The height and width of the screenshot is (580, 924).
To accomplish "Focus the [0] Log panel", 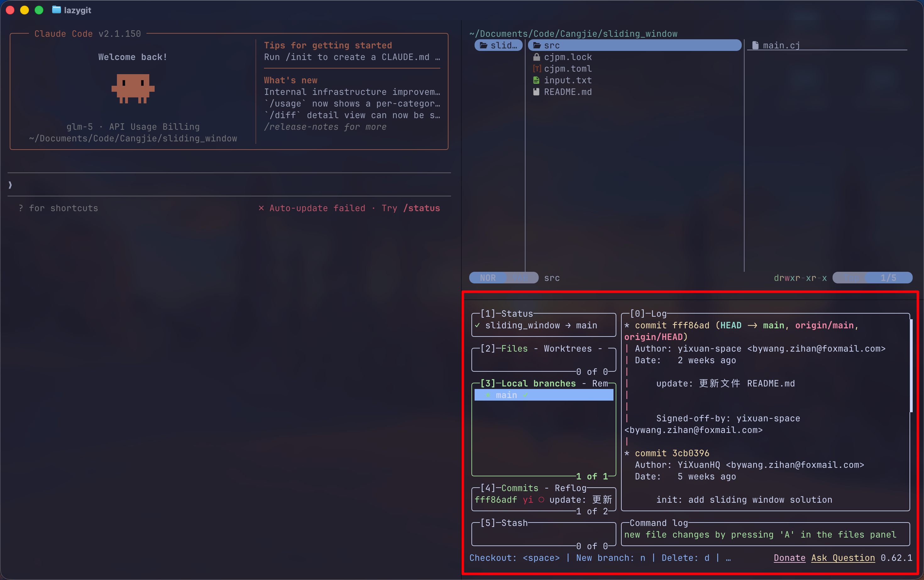I will tap(765, 412).
